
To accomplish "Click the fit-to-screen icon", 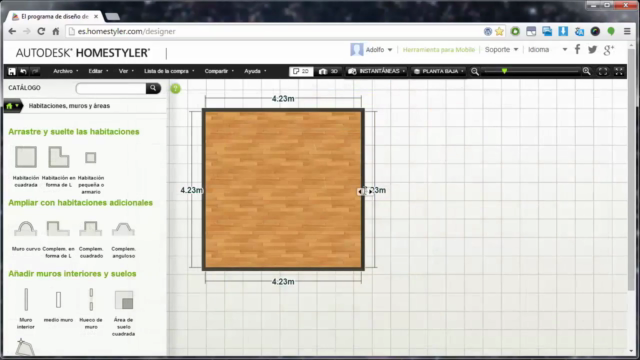I will pos(603,71).
